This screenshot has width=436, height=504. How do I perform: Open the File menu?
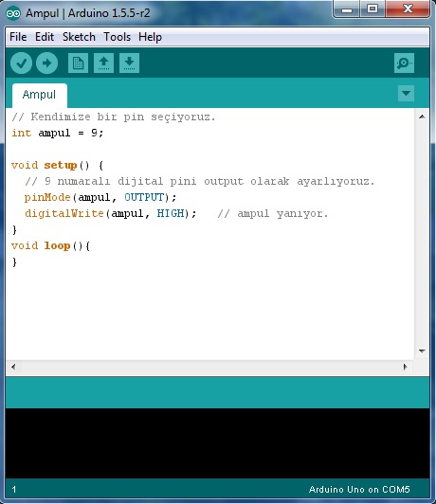(18, 37)
